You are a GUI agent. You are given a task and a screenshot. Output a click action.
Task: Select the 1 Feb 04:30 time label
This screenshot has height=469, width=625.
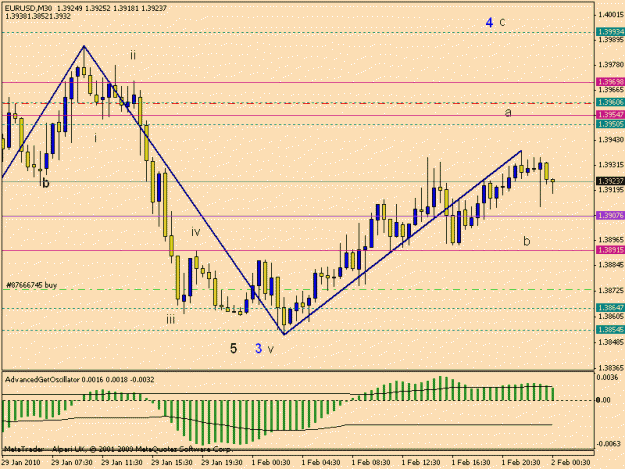pyautogui.click(x=321, y=463)
